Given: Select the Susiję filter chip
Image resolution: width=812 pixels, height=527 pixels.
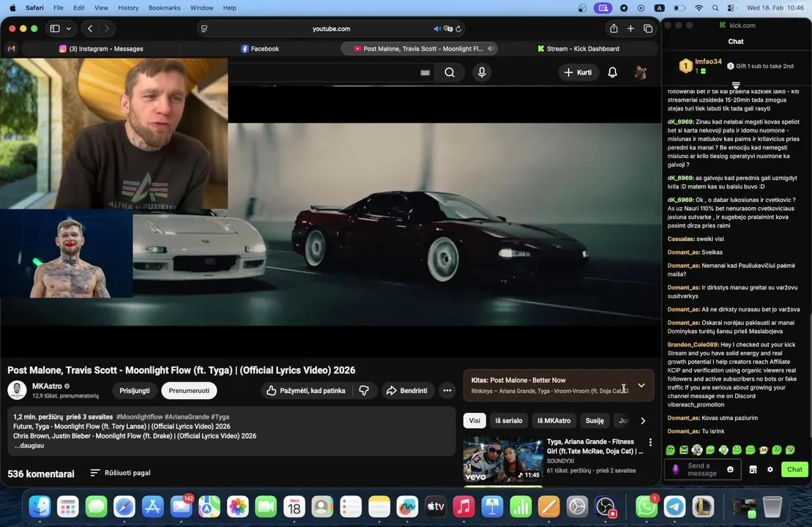Looking at the screenshot, I should tap(595, 420).
